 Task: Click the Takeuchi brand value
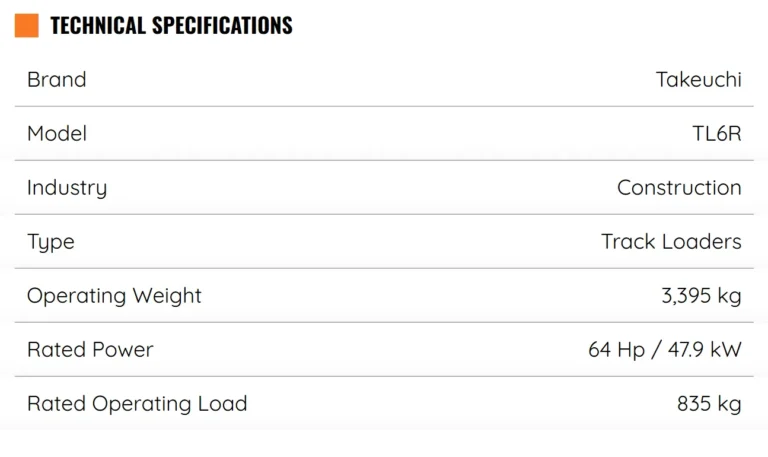click(x=698, y=80)
